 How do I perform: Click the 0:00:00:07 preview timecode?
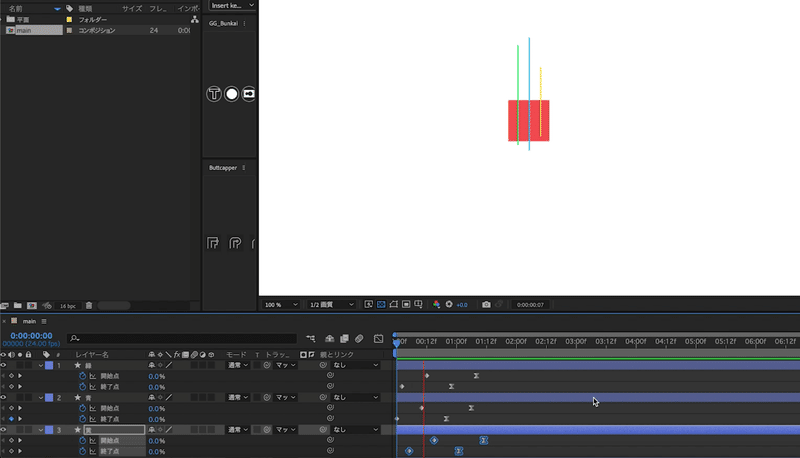click(530, 304)
